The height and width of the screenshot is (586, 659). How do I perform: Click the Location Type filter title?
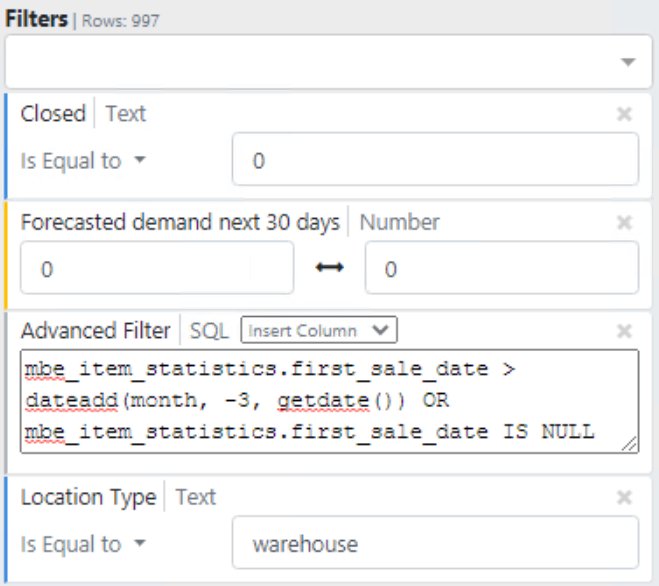pos(88,497)
